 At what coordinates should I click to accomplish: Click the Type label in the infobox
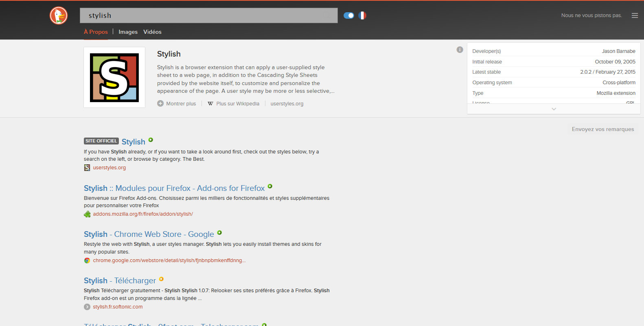click(478, 93)
